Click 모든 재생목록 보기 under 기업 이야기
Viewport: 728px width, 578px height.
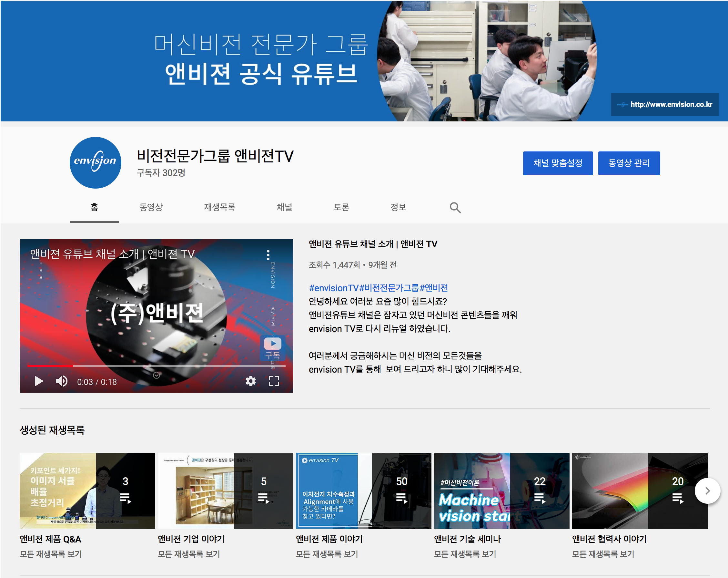click(x=189, y=554)
